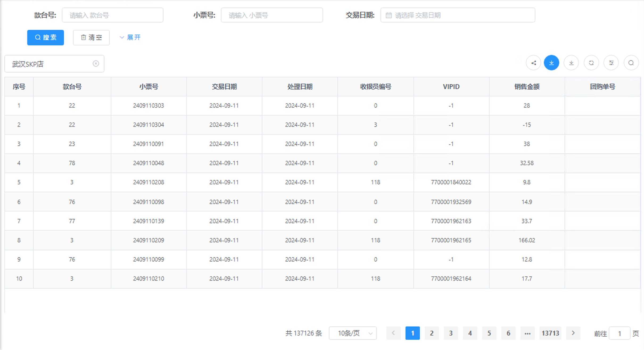Jump to the last page 13713
This screenshot has height=350, width=644.
551,333
